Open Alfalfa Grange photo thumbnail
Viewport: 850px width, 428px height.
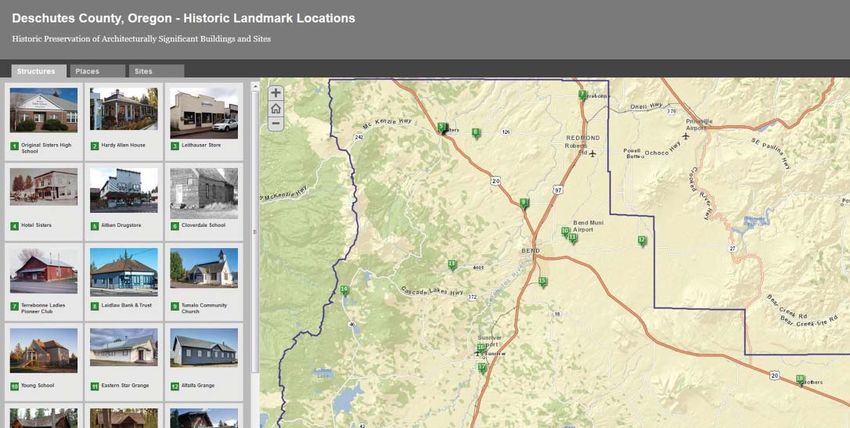(x=204, y=347)
